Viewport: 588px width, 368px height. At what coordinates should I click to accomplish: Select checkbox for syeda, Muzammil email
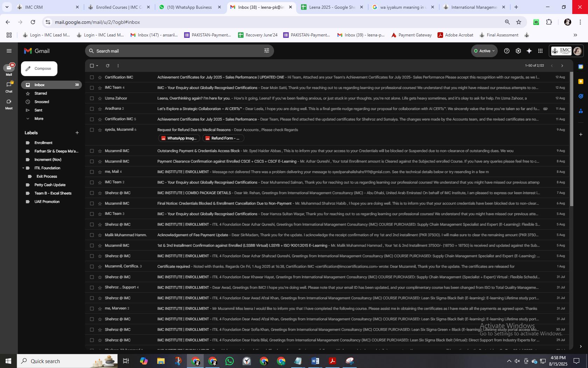(x=92, y=130)
